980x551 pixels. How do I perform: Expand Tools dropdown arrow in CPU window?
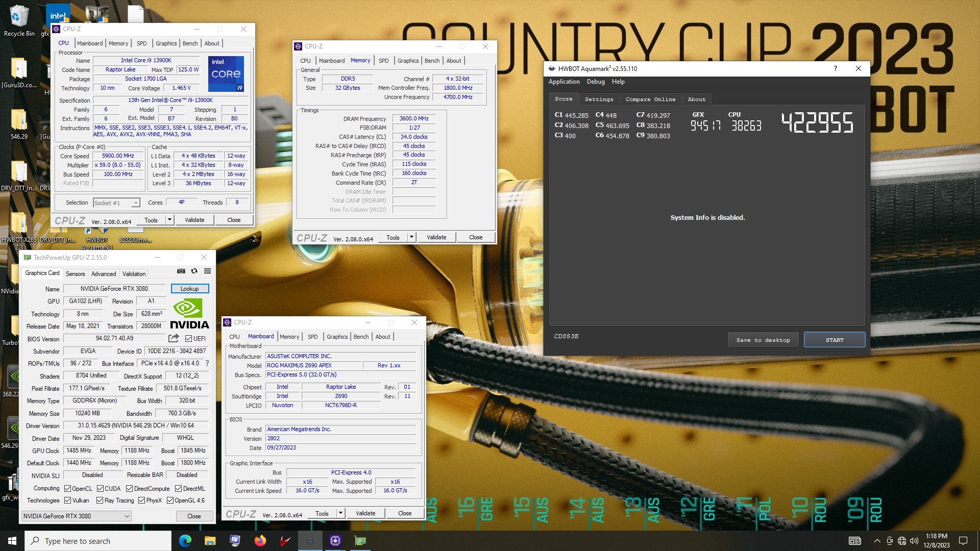pyautogui.click(x=169, y=220)
